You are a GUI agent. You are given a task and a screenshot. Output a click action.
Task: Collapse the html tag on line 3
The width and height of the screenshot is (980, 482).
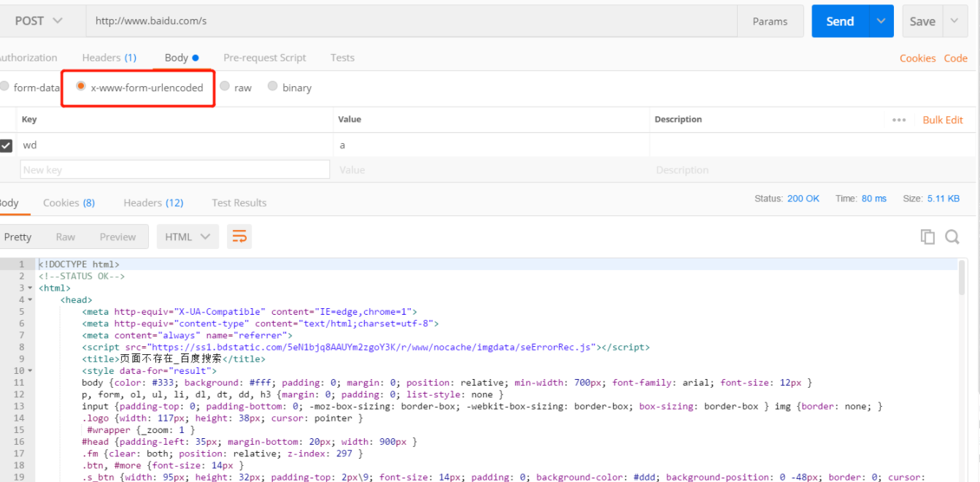[30, 288]
